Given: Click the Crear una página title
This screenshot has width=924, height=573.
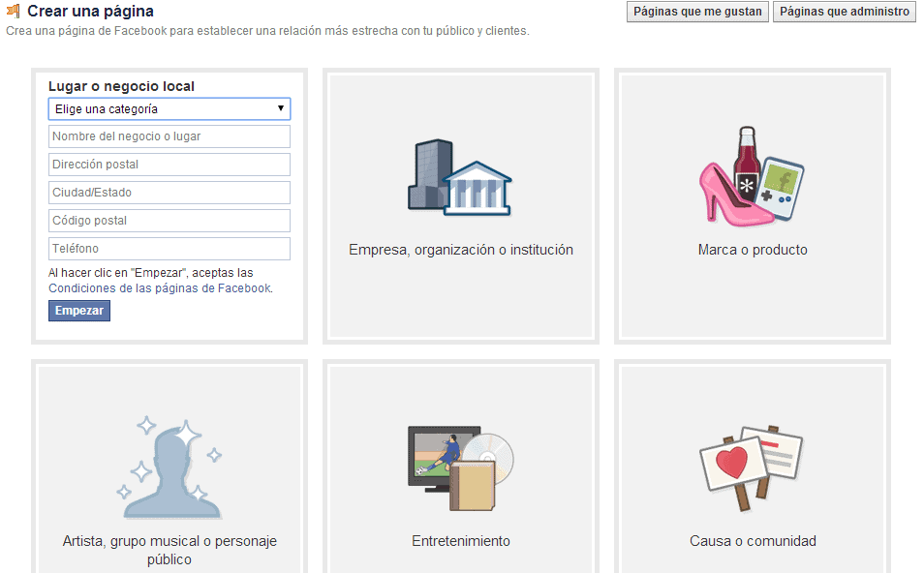Looking at the screenshot, I should pyautogui.click(x=90, y=12).
